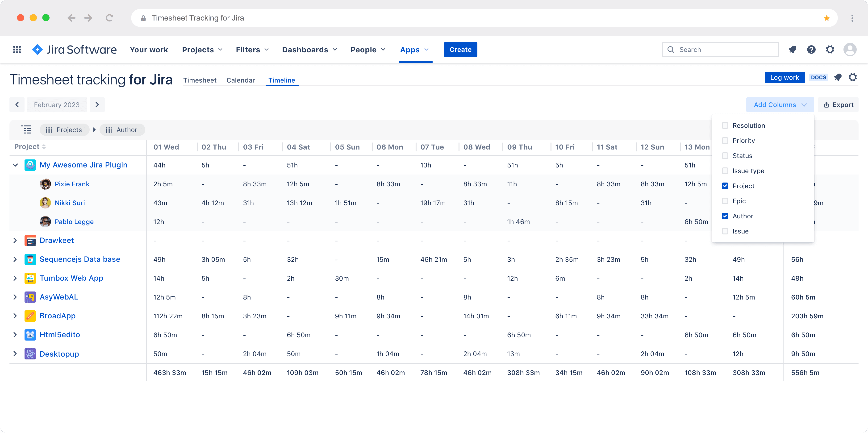Collapse the My Awesome Jira Plugin row
868x433 pixels.
coord(15,165)
